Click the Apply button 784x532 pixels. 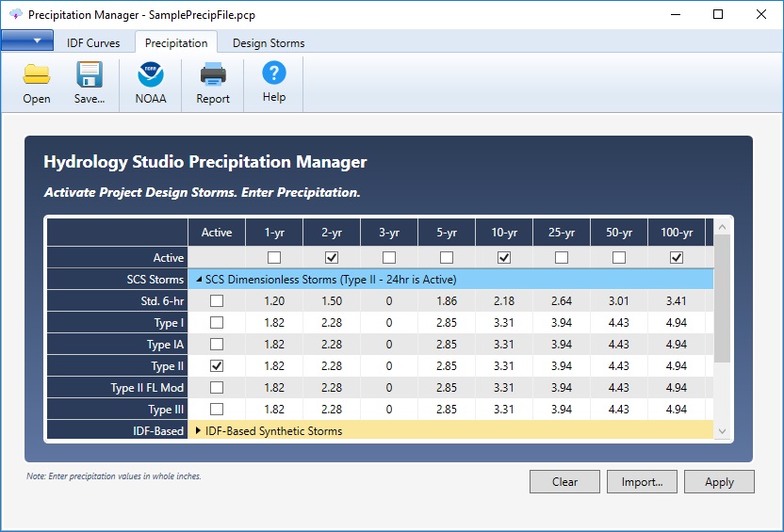720,481
